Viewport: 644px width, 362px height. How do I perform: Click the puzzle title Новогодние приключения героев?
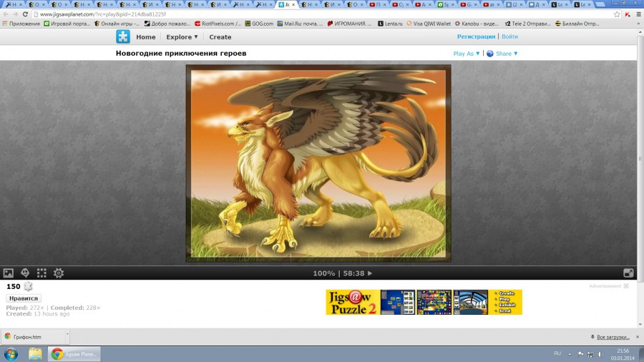[x=181, y=54]
